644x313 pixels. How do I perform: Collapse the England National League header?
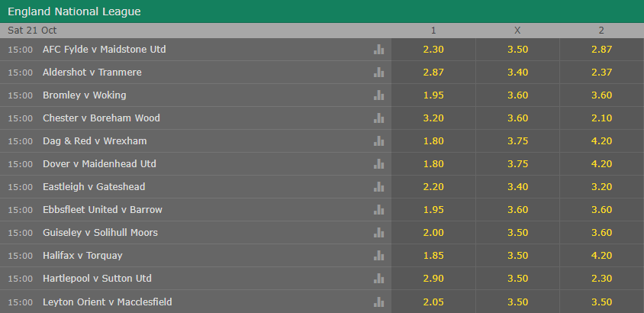point(322,11)
